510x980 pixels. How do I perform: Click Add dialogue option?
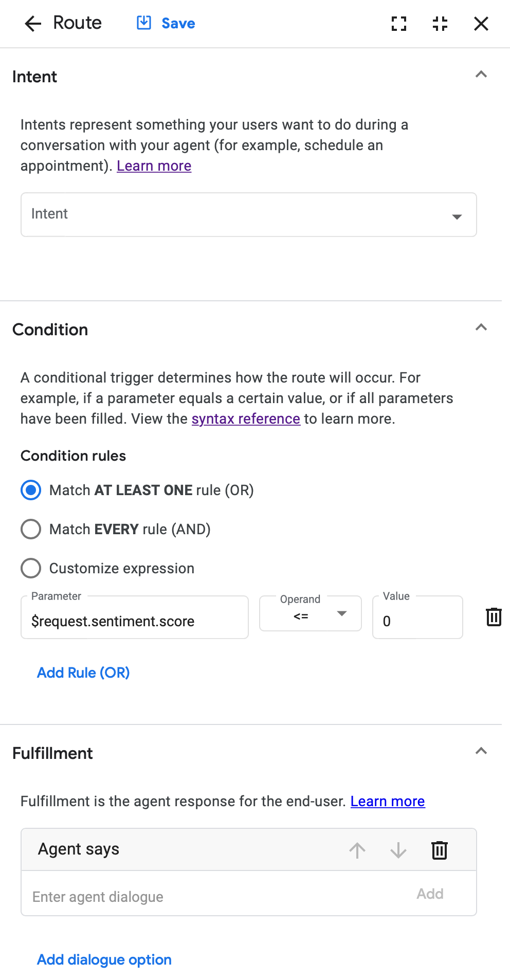[104, 959]
